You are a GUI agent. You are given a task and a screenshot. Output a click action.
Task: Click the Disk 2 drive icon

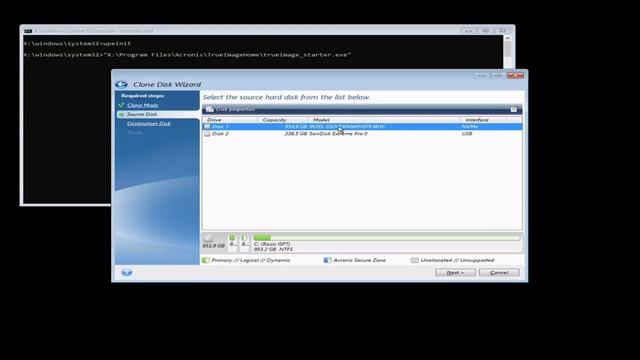pos(207,134)
